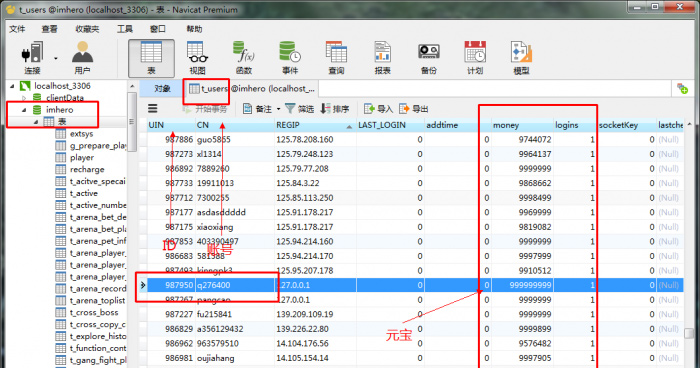This screenshot has height=368, width=700.
Task: Select the cell with IP 139.209.109.19
Action: pos(315,314)
